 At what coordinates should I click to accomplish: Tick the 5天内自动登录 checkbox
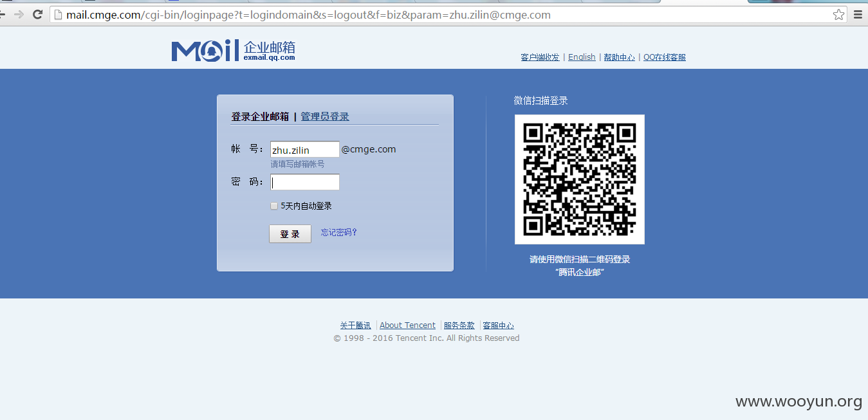(274, 206)
